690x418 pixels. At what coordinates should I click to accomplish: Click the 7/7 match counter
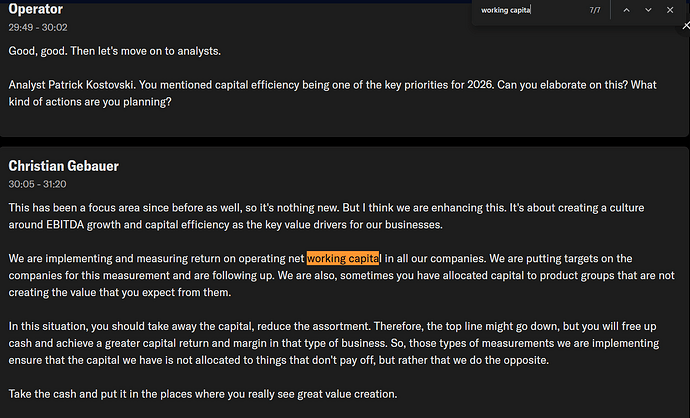pyautogui.click(x=595, y=10)
